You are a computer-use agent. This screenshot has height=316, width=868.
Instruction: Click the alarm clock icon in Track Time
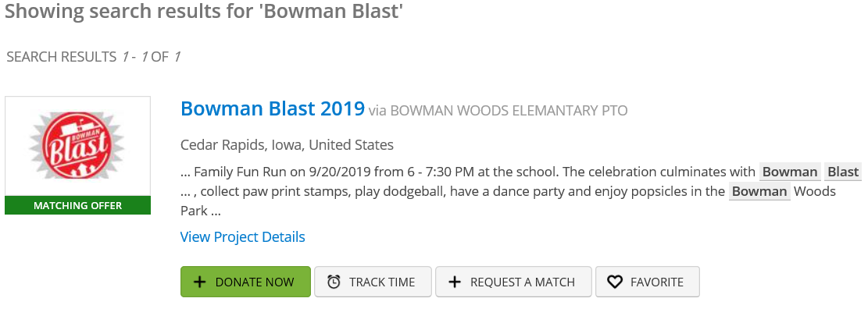(334, 282)
